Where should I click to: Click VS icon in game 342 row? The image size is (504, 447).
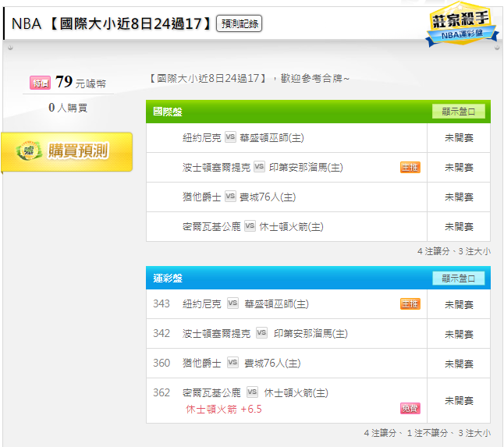(261, 333)
